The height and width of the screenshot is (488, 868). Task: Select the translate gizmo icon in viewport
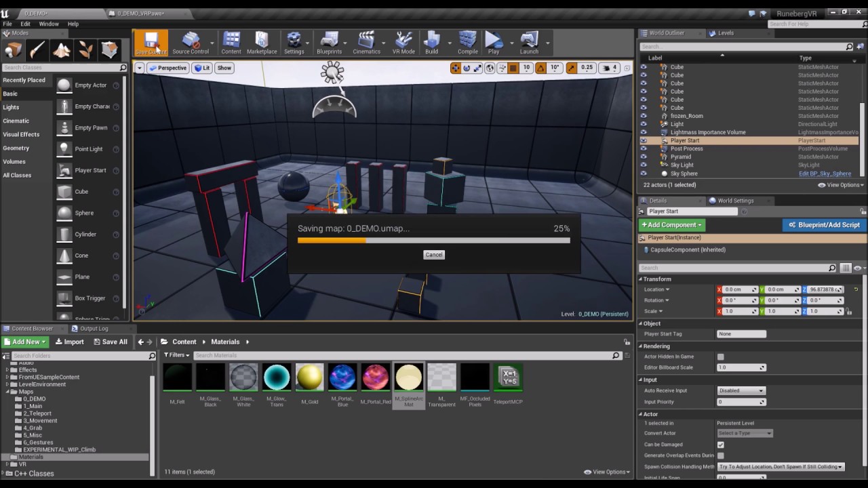[x=456, y=68]
